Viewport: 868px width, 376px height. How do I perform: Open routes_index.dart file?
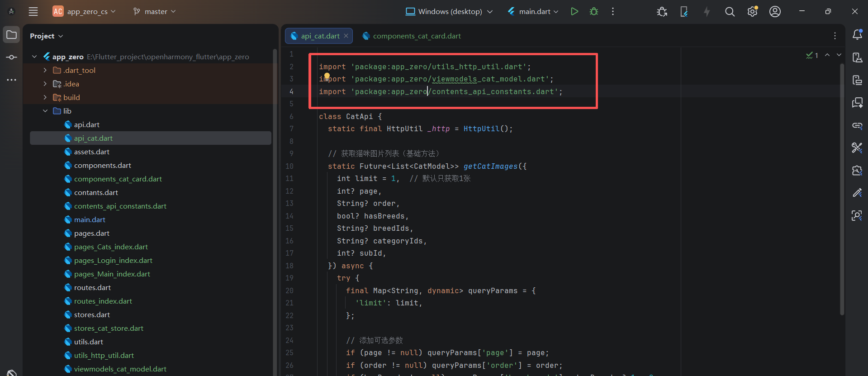tap(103, 301)
